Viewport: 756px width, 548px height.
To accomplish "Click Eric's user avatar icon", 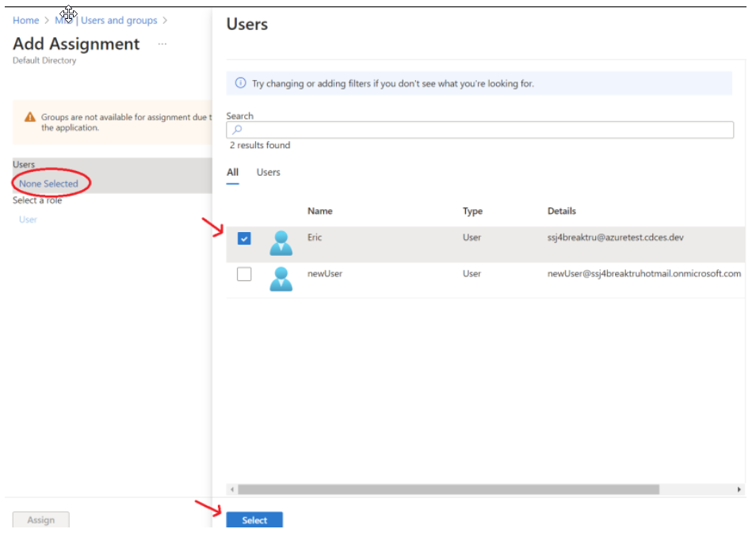I will (281, 242).
